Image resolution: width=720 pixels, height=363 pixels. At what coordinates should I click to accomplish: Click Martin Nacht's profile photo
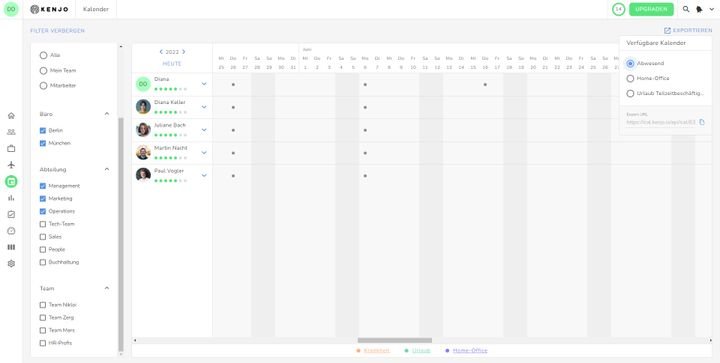[x=143, y=152]
